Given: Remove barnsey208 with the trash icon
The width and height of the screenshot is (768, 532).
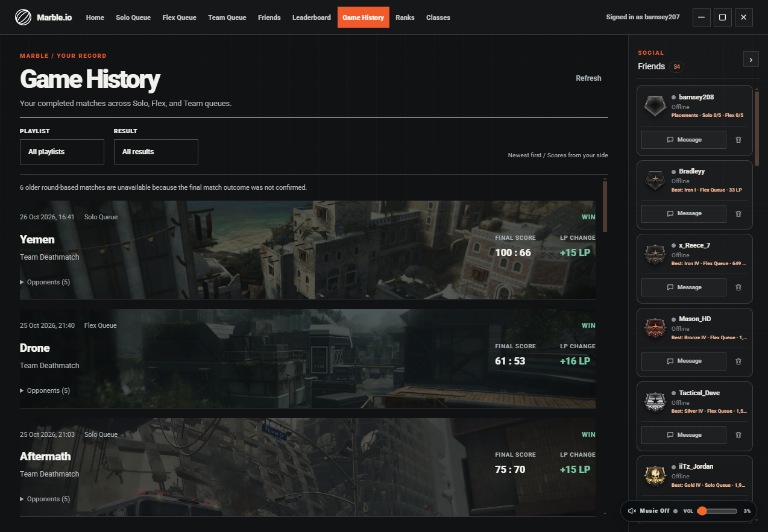Looking at the screenshot, I should click(x=738, y=140).
